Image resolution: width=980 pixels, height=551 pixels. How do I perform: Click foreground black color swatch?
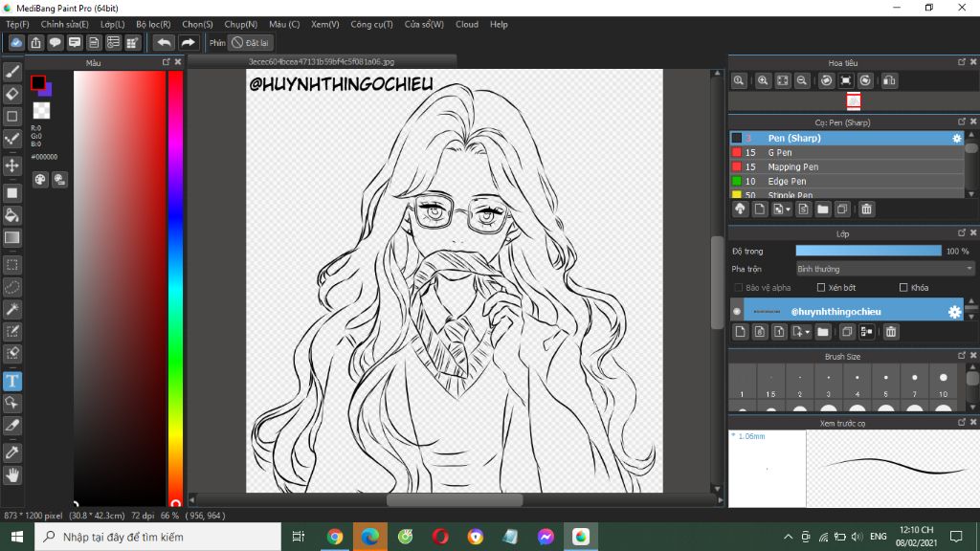click(x=38, y=82)
